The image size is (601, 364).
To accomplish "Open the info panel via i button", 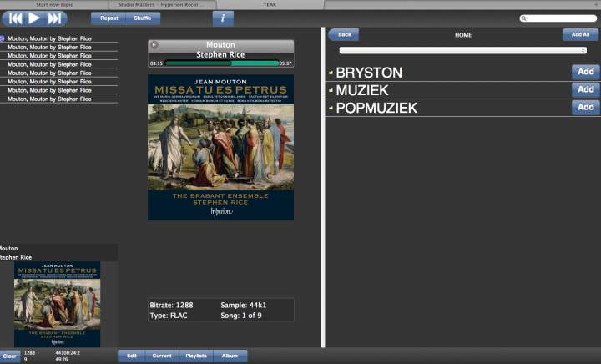I will [223, 18].
